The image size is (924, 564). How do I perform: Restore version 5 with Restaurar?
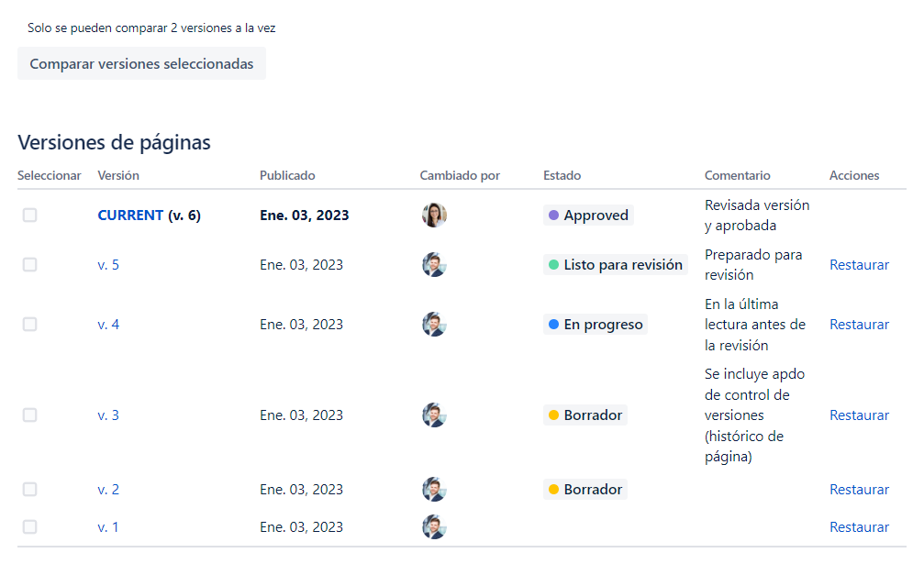tap(859, 265)
